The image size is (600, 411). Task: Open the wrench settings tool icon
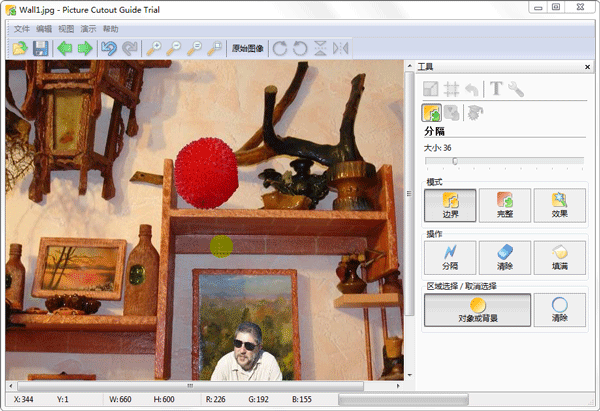(x=517, y=90)
